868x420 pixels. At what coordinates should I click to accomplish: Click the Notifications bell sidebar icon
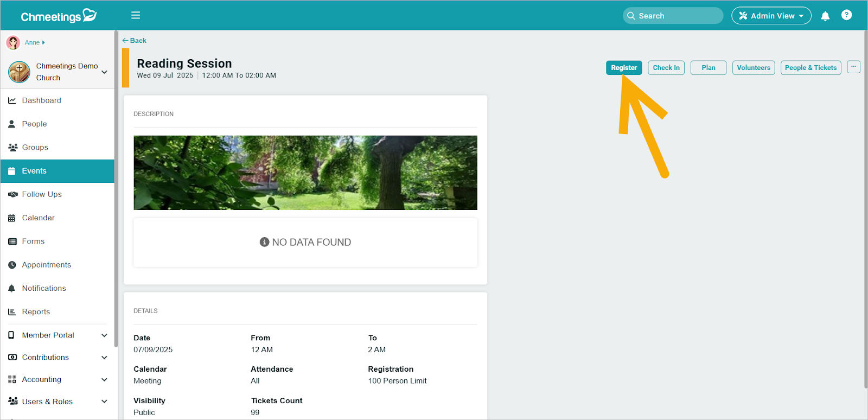[x=12, y=288]
